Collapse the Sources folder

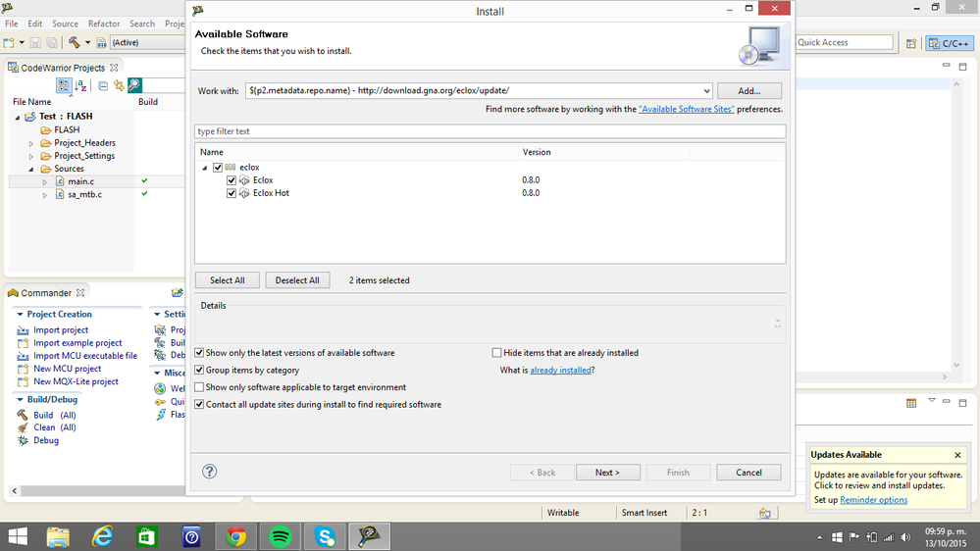pyautogui.click(x=31, y=170)
